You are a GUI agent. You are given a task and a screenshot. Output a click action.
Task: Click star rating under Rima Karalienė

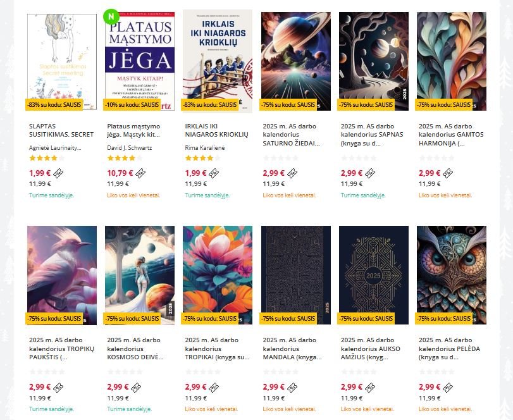(202, 158)
